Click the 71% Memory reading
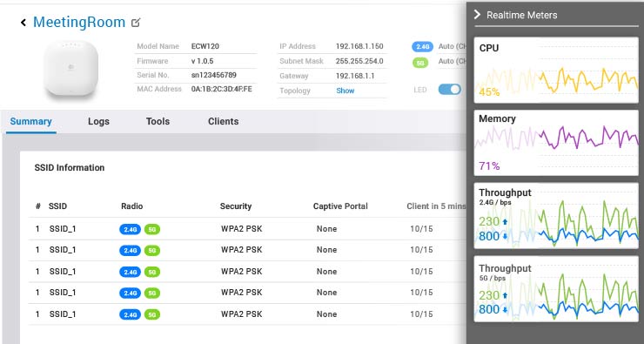 click(489, 166)
